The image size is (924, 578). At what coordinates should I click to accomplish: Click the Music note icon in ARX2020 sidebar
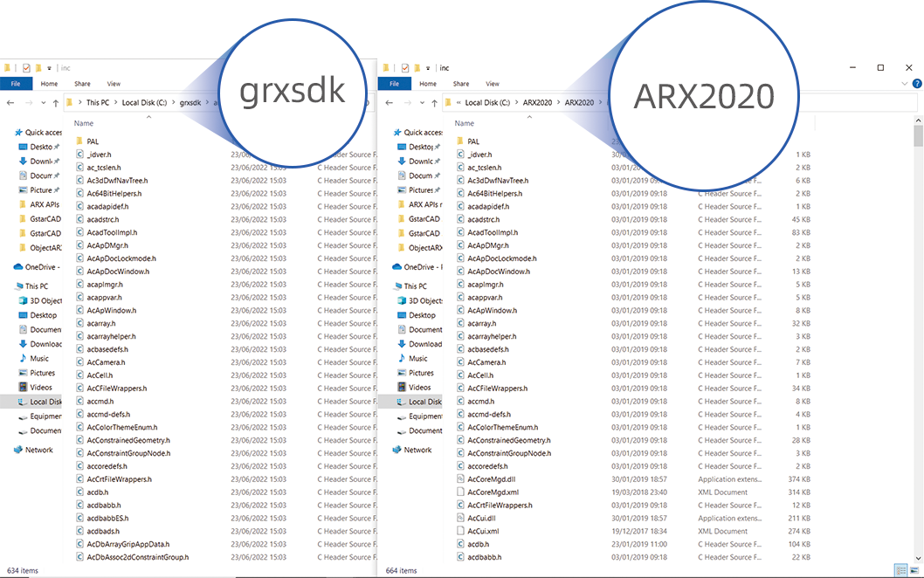tap(402, 358)
